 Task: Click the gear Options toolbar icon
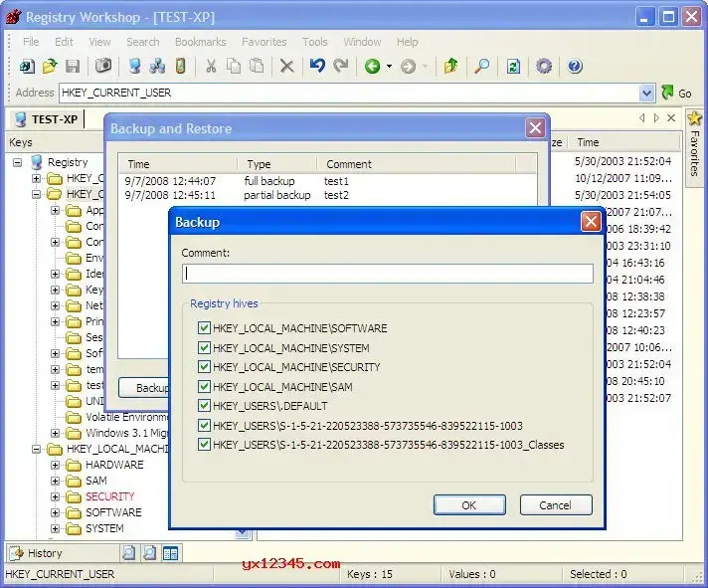544,67
